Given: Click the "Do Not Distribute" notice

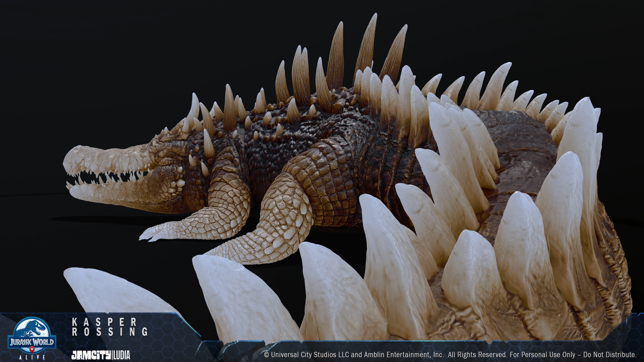Looking at the screenshot, I should [609, 355].
